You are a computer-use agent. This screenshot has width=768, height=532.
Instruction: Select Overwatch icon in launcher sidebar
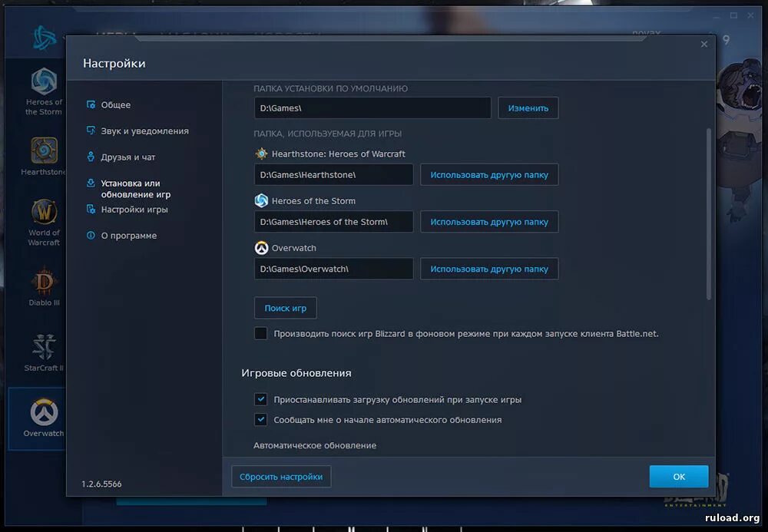coord(44,412)
